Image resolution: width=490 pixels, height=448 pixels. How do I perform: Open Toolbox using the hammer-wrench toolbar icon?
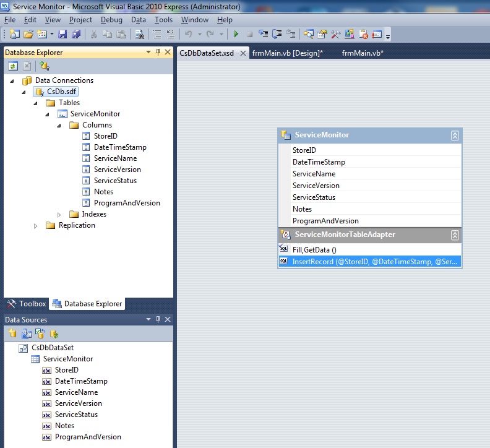(x=335, y=34)
